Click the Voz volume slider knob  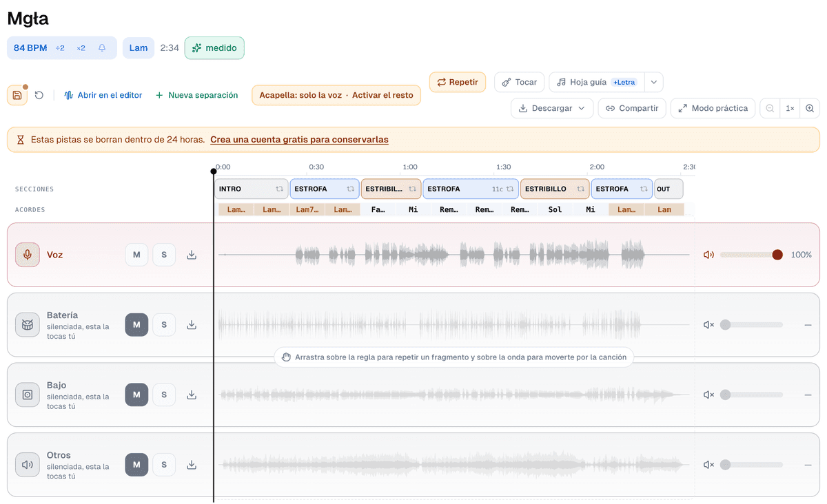[x=777, y=255]
